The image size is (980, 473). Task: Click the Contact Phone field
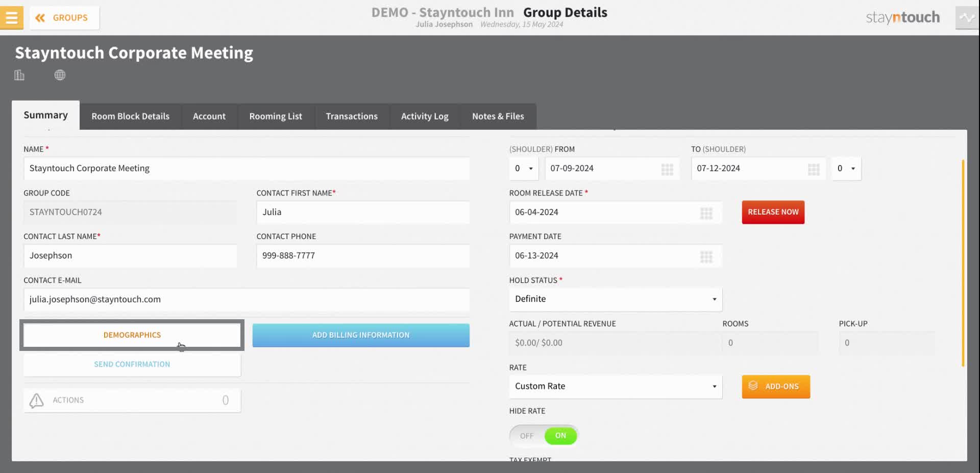click(363, 256)
